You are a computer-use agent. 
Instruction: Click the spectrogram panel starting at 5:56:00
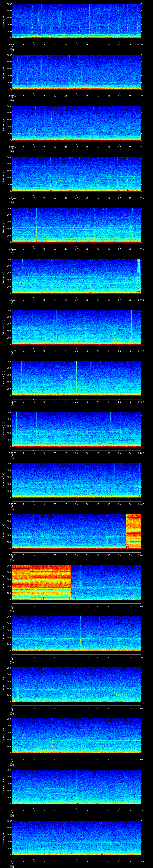pos(76,633)
